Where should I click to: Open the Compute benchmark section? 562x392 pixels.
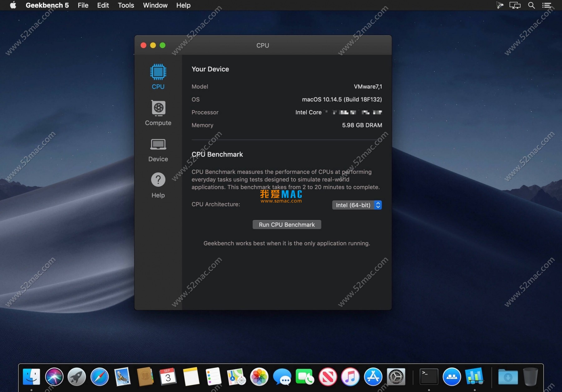158,112
